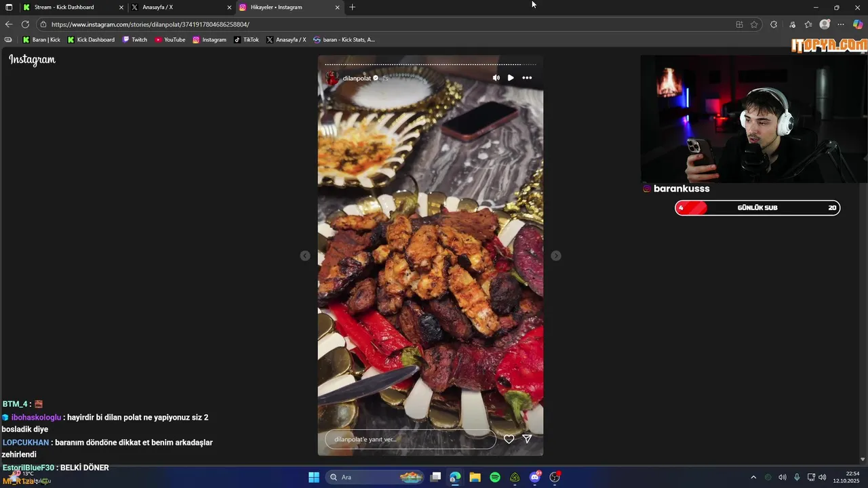This screenshot has width=868, height=488.
Task: Click the barankusss Instagram handle
Action: (682, 188)
